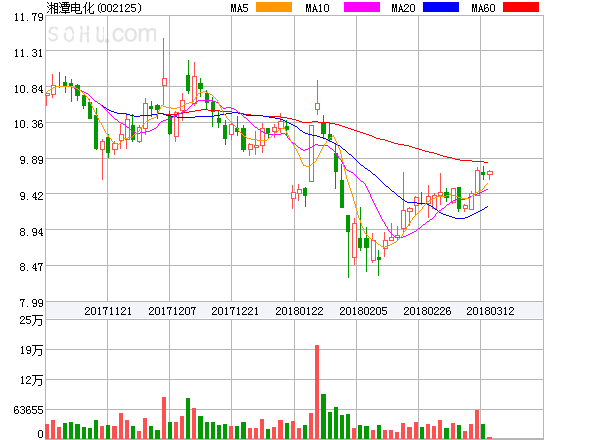Viewport: 600px width, 440px height.
Task: Click the 10.36 price axis label
Action: coord(29,124)
